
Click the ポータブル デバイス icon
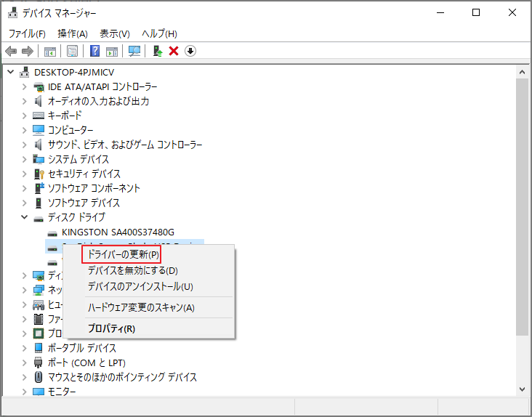point(39,348)
